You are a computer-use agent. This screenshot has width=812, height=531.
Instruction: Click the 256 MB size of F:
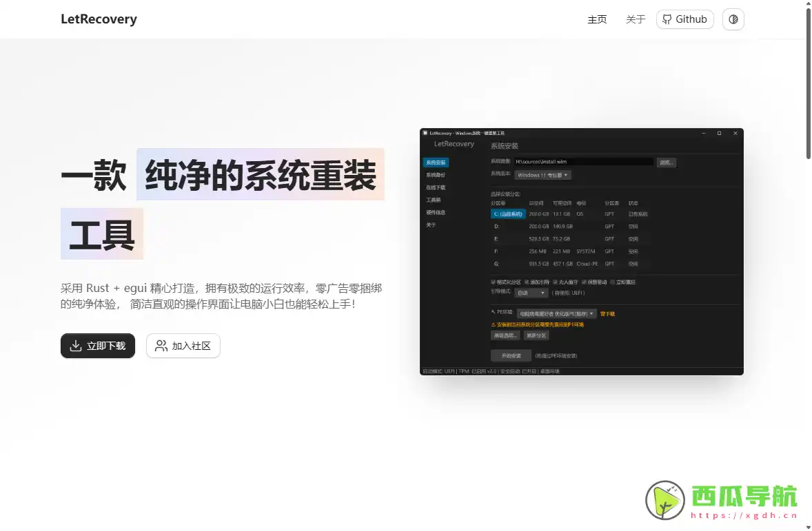[x=538, y=251]
